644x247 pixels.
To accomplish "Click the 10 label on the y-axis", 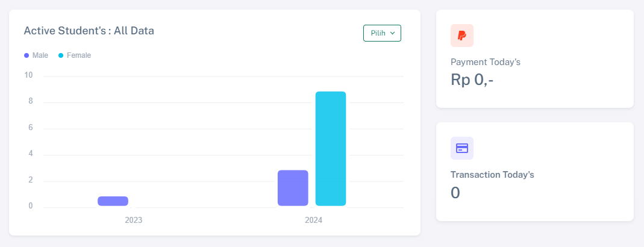I will [x=28, y=75].
